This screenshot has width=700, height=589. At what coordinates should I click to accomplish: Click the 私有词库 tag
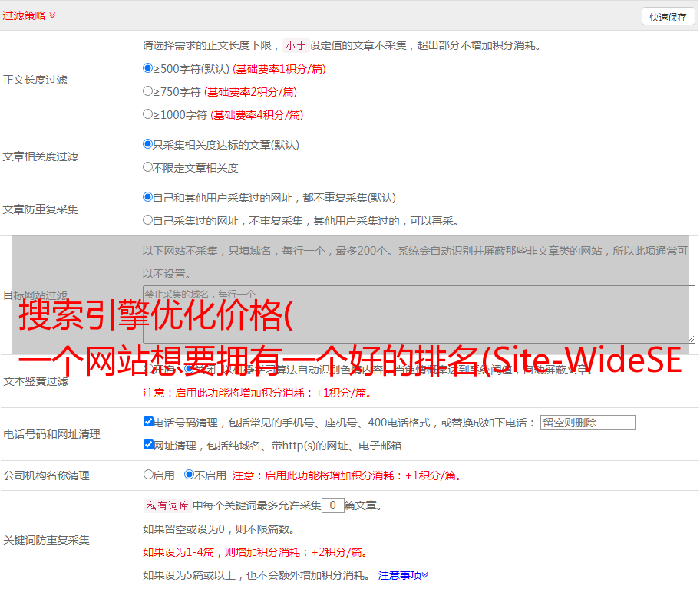click(x=168, y=505)
